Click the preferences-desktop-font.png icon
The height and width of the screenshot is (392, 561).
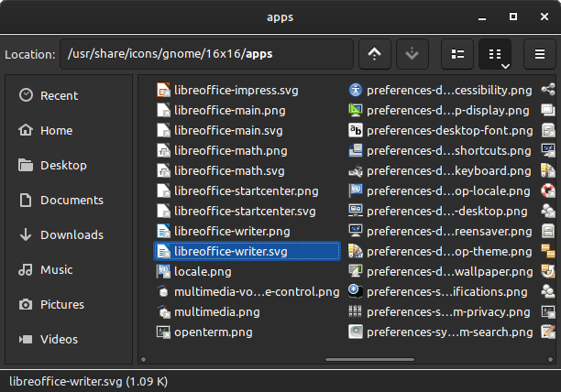pos(356,130)
